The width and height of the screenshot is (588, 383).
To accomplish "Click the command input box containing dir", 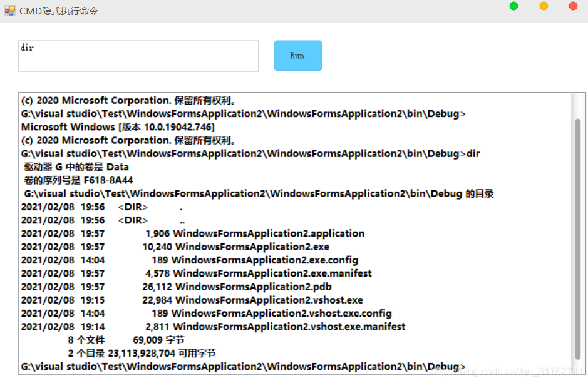I will pos(138,56).
